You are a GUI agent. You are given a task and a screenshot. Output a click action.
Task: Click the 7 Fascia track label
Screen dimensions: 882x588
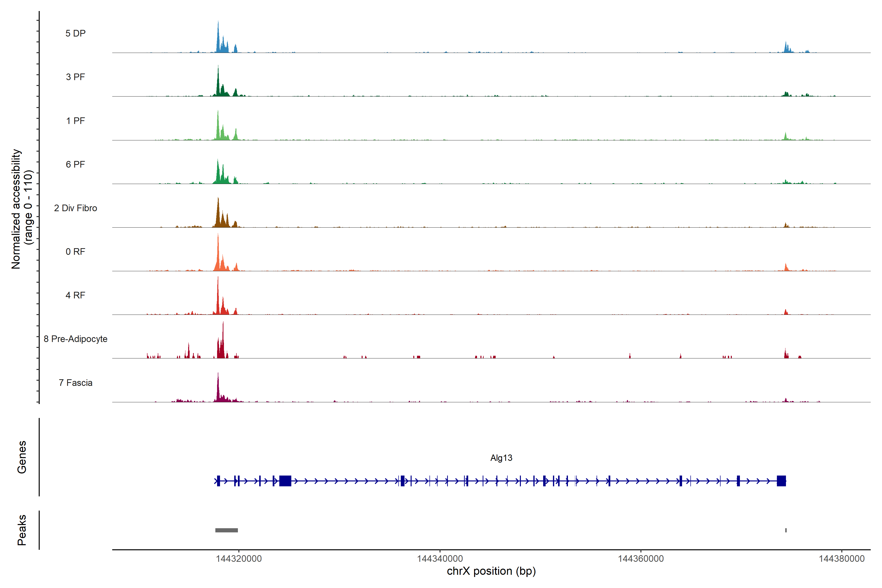[x=75, y=382]
